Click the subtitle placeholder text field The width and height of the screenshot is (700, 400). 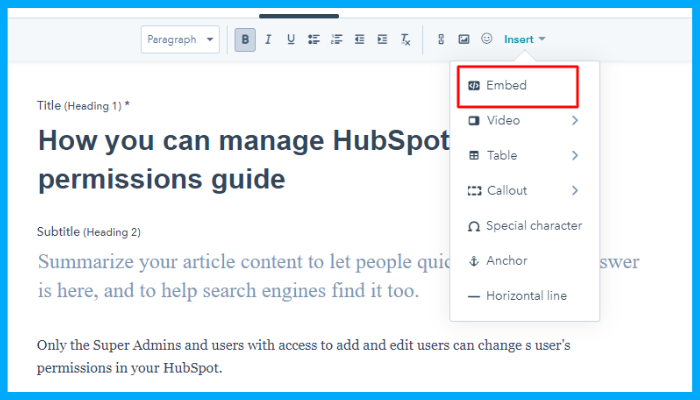pyautogui.click(x=240, y=276)
